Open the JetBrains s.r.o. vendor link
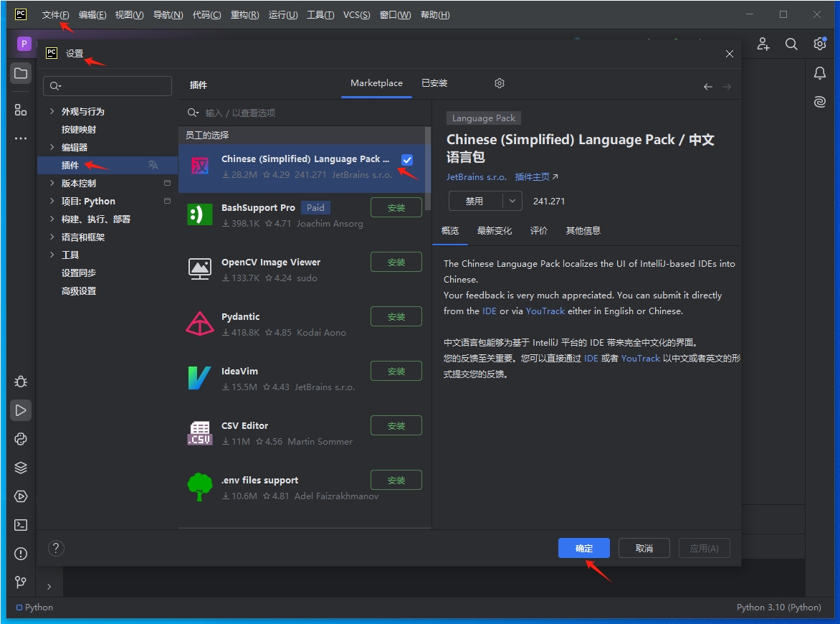The image size is (840, 624). click(x=476, y=177)
